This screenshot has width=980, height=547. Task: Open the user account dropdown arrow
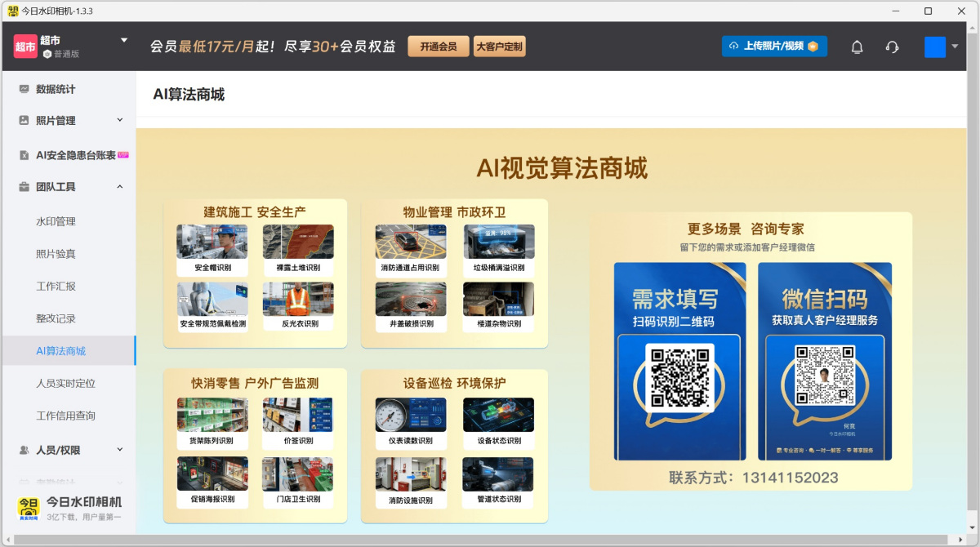coord(955,47)
